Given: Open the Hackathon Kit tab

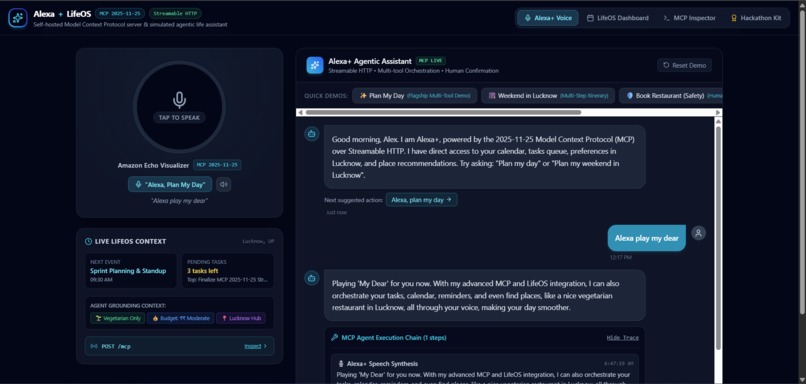Looking at the screenshot, I should (756, 18).
